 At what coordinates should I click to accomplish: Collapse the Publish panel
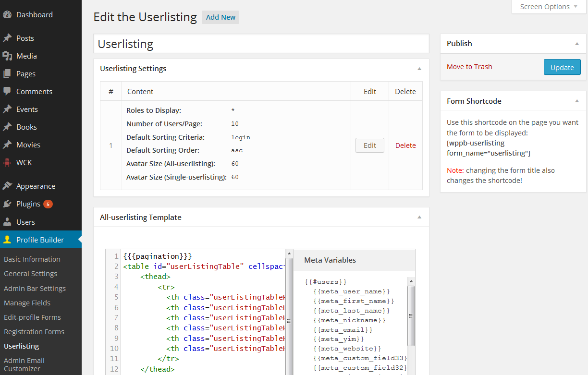[x=577, y=44]
